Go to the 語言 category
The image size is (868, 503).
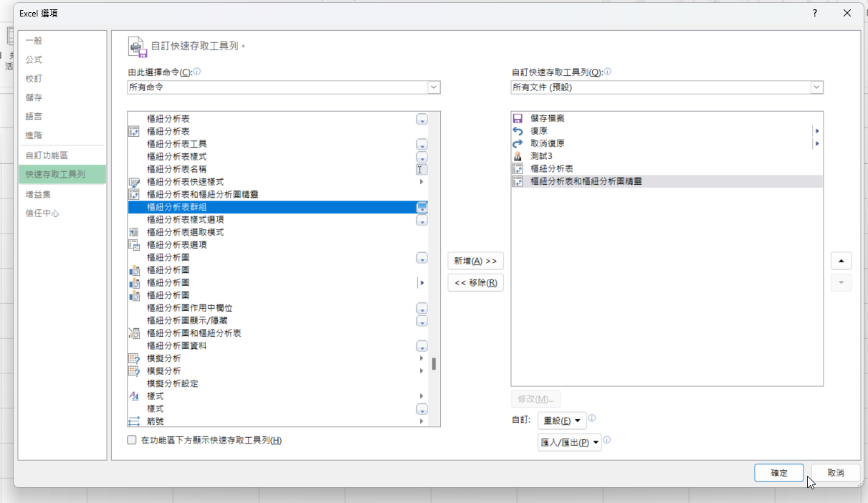[62, 116]
